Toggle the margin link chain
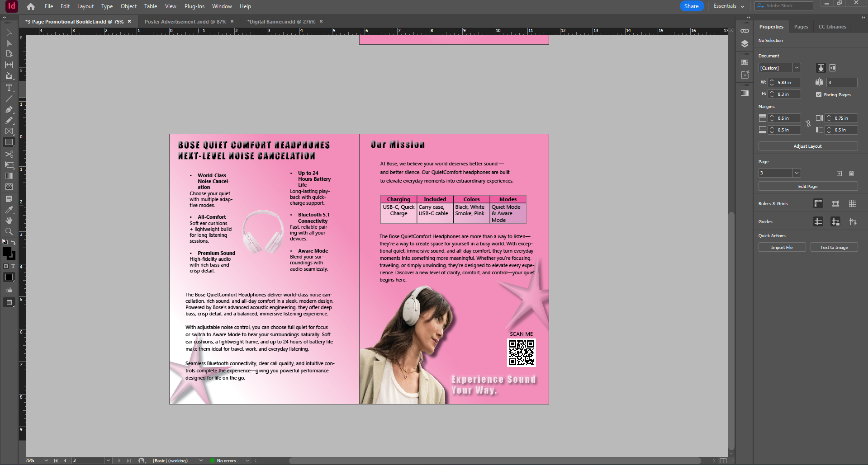Image resolution: width=868 pixels, height=465 pixels. click(x=808, y=124)
